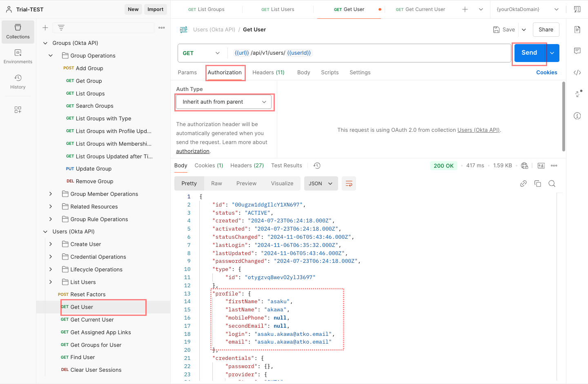
Task: Open the Comments panel
Action: pos(577,51)
